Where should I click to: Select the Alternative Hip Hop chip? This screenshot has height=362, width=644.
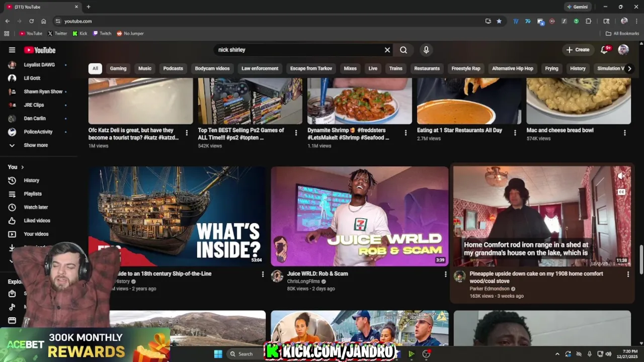(513, 68)
